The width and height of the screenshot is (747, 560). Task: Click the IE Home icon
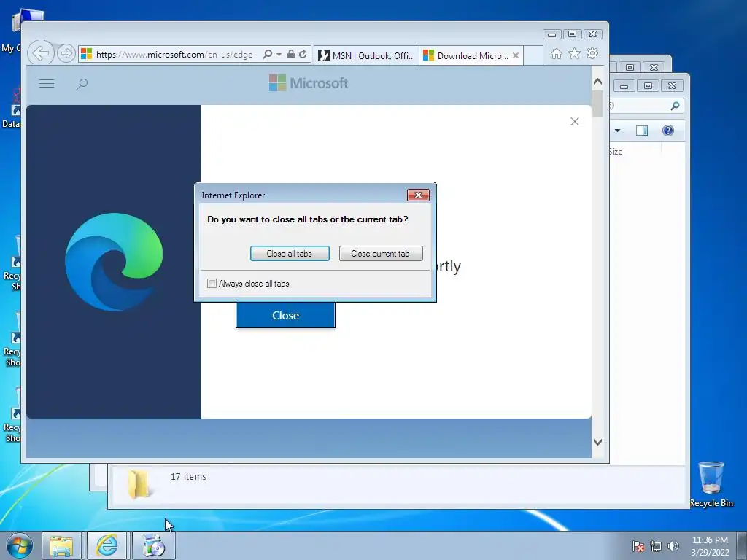click(x=557, y=54)
